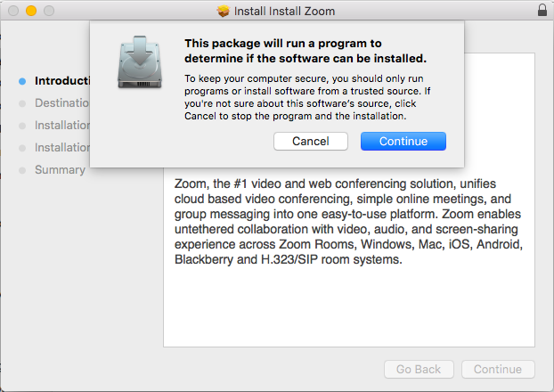Screen dimensions: 554x392
Task: Click the hard drive installer icon in the dialog
Action: 140,62
